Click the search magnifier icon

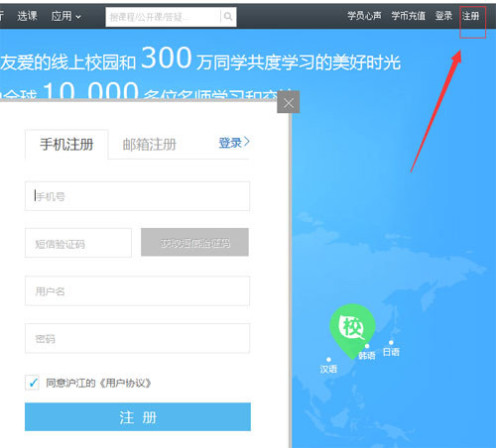[x=228, y=16]
